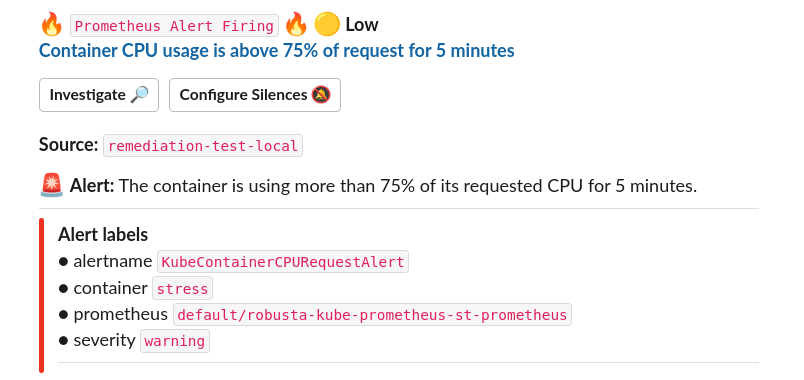
Task: Click the default/robusta-kube-prometheus-st-prometheus value
Action: point(372,314)
